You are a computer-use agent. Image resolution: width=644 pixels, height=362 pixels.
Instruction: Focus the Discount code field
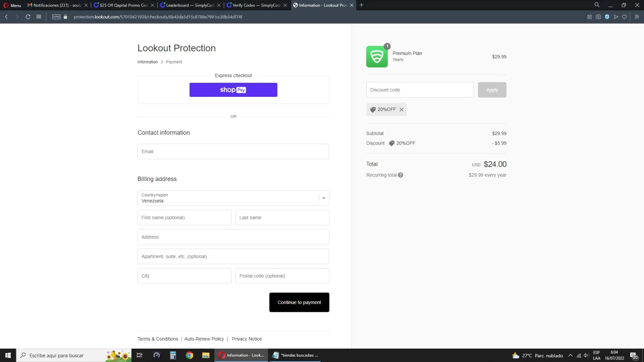pos(420,90)
